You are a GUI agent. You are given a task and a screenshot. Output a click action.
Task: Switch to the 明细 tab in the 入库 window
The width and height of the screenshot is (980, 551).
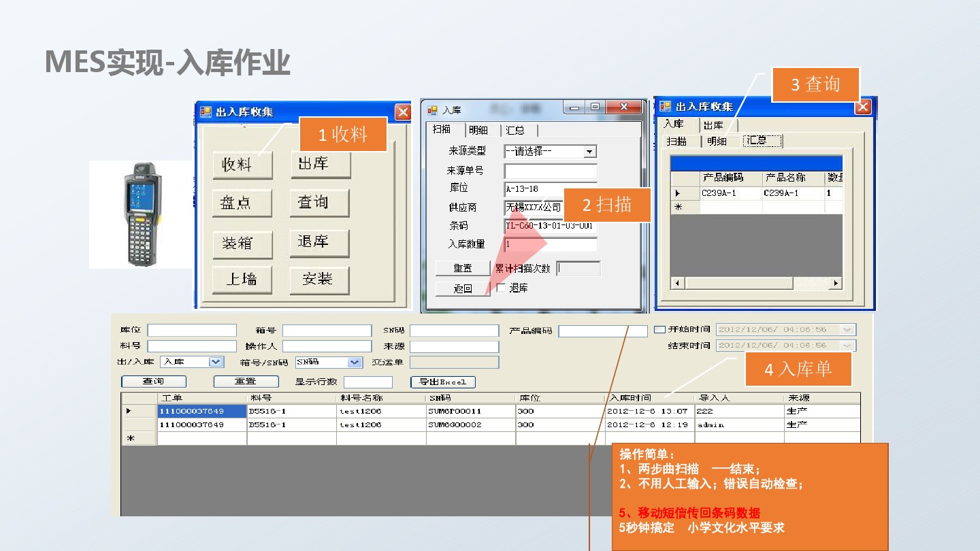coord(478,130)
